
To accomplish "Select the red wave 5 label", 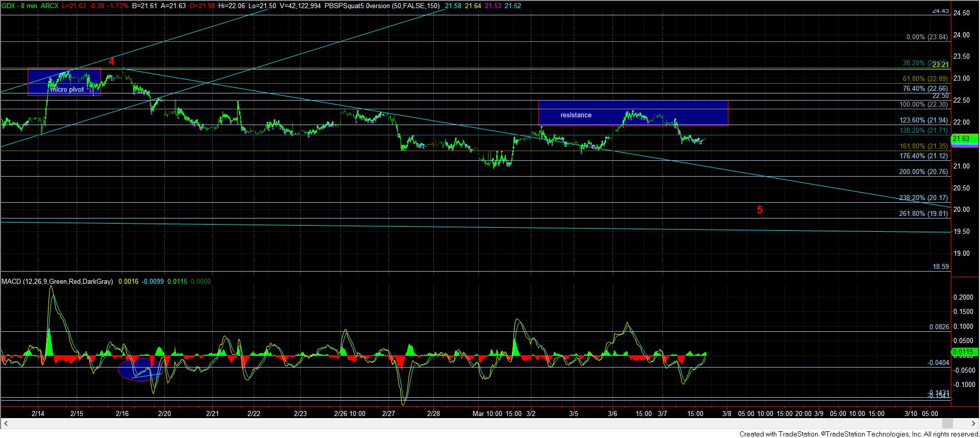I will [x=759, y=210].
